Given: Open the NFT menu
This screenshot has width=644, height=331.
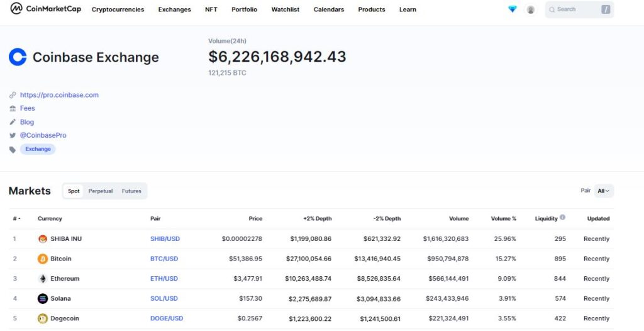Looking at the screenshot, I should pos(211,9).
